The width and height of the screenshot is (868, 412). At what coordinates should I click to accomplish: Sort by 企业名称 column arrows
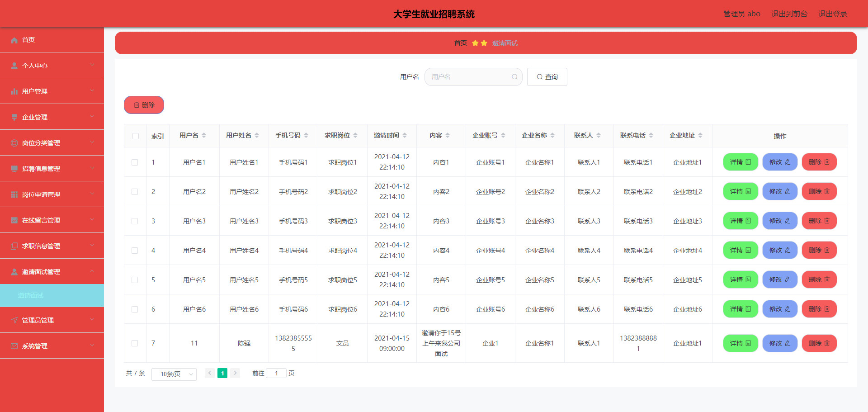(552, 135)
